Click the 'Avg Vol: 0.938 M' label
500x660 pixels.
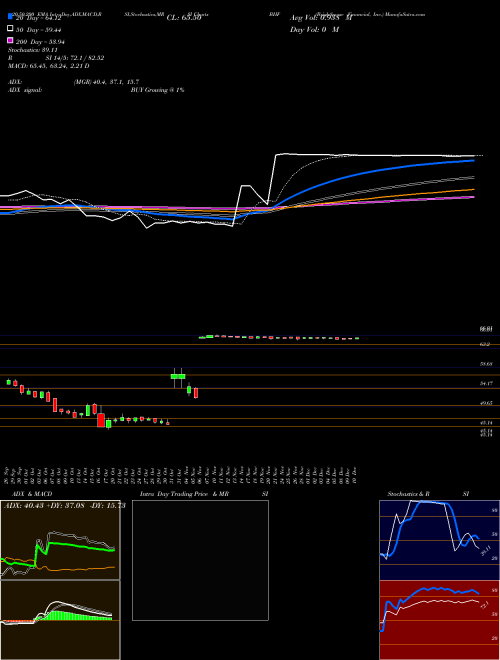pyautogui.click(x=321, y=18)
